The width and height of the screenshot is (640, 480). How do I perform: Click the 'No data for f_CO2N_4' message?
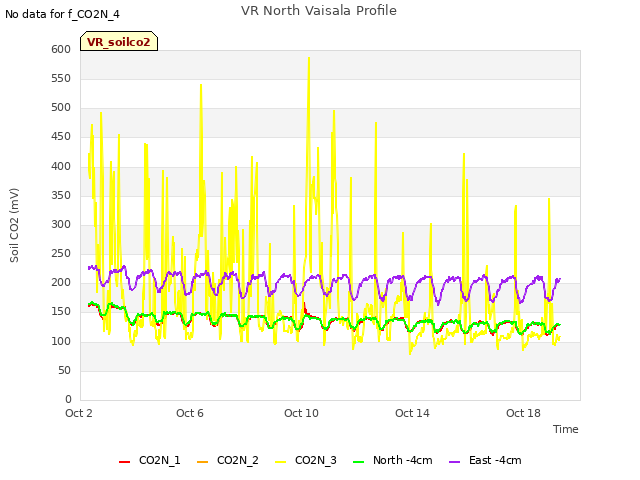tap(62, 14)
